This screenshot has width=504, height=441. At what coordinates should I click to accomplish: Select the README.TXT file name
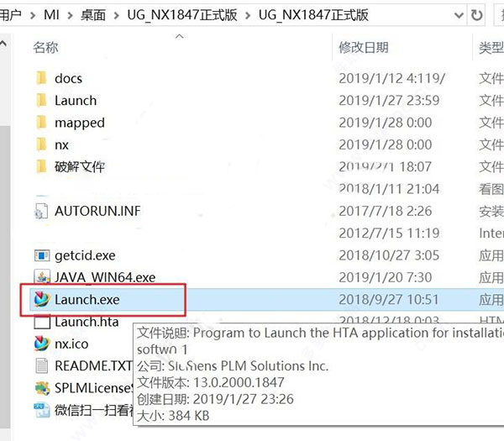click(93, 365)
